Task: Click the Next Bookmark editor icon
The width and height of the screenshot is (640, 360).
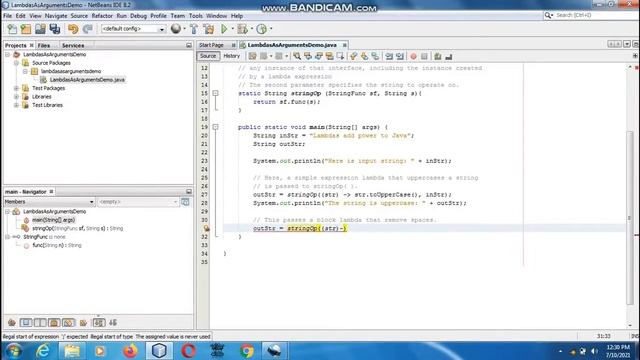Action: 364,56
